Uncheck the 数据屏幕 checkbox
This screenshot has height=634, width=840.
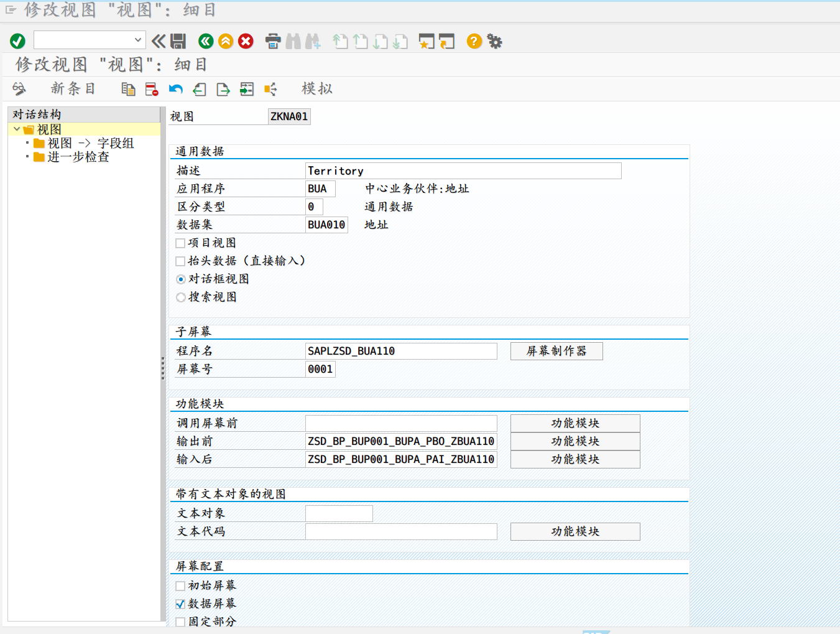coord(180,604)
